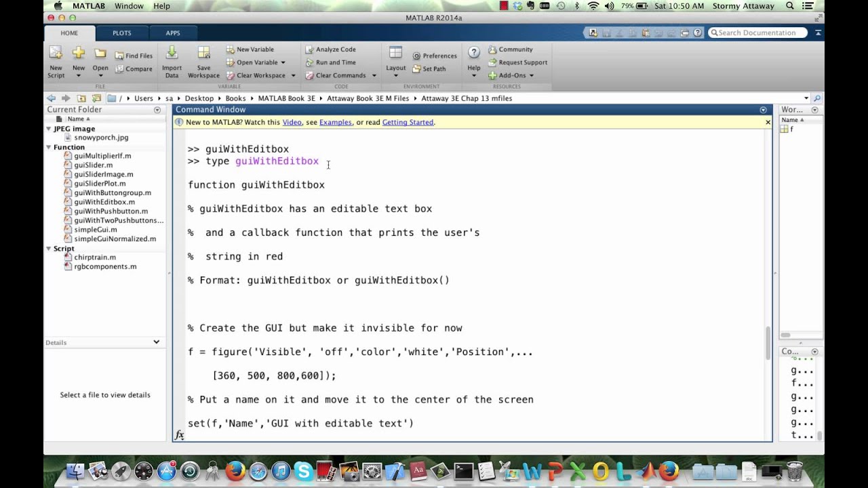Open the Community resource
This screenshot has width=868, height=488.
(510, 49)
